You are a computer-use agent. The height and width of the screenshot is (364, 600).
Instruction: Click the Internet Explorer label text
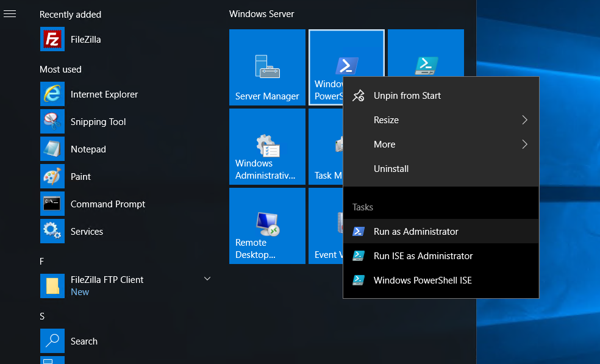(104, 94)
